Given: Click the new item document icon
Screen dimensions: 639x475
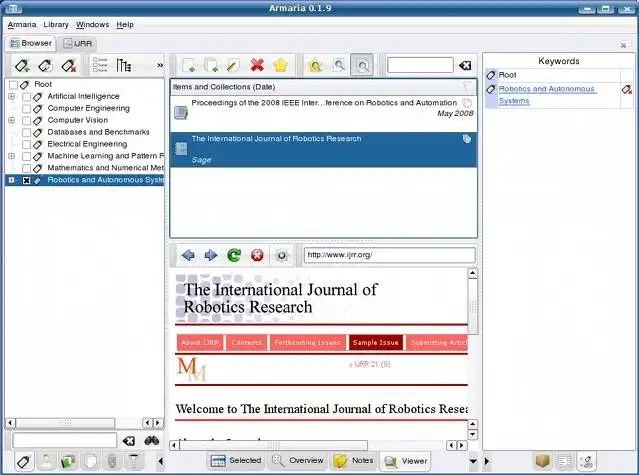Looking at the screenshot, I should (x=188, y=65).
